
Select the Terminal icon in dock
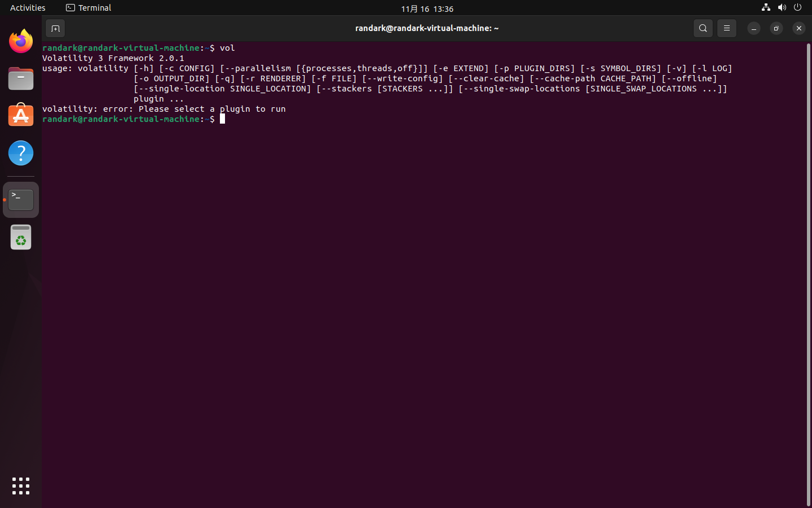[21, 200]
